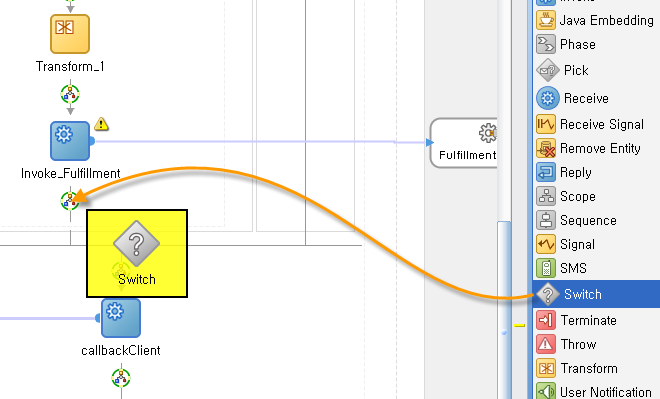Viewport: 660px width, 399px height.
Task: Click the Receive Signal palette icon
Action: 546,124
